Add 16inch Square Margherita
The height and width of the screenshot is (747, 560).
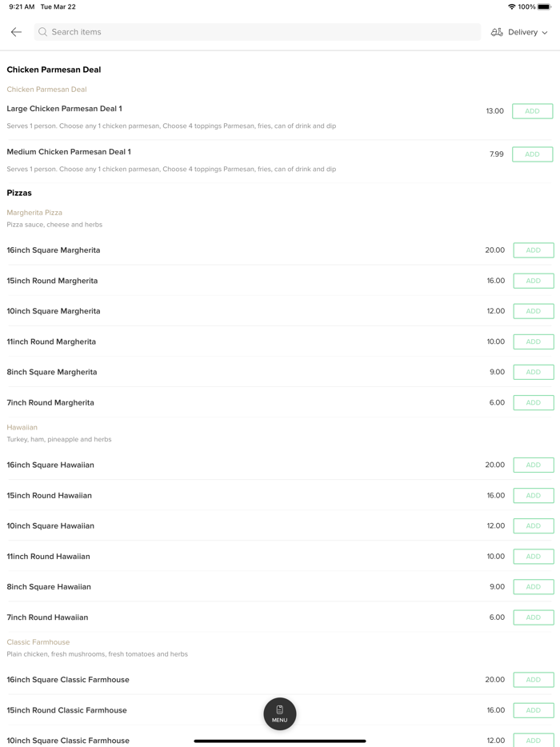tap(534, 250)
